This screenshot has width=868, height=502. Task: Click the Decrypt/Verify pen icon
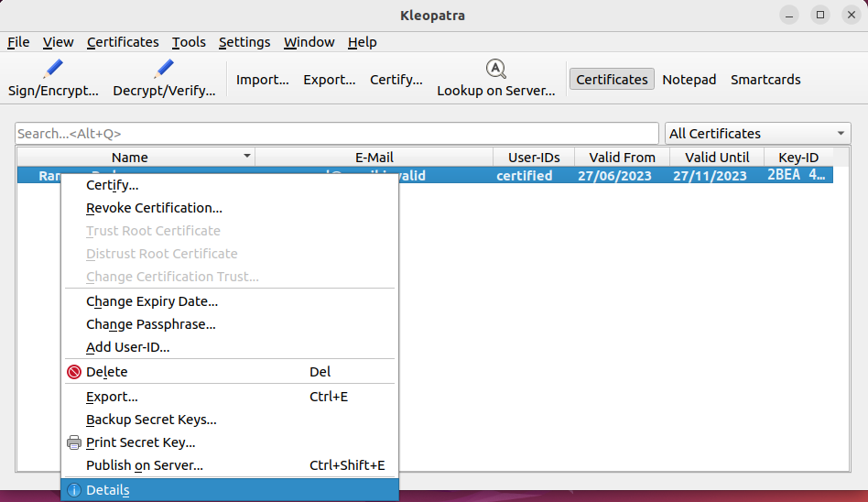point(164,69)
